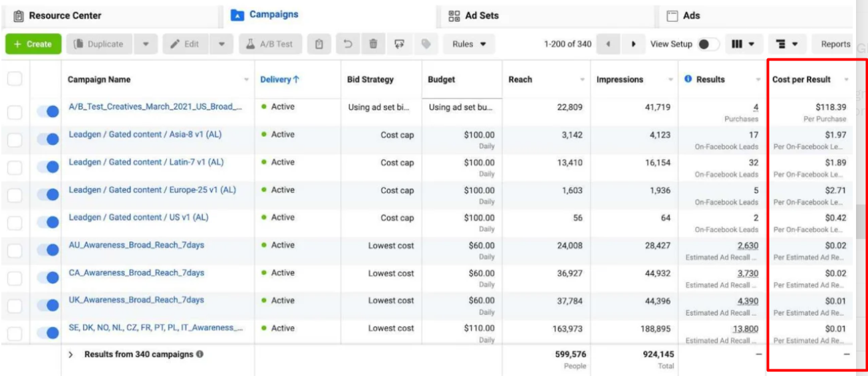Click the export icon beside the trash
The width and height of the screenshot is (868, 376).
click(x=399, y=45)
